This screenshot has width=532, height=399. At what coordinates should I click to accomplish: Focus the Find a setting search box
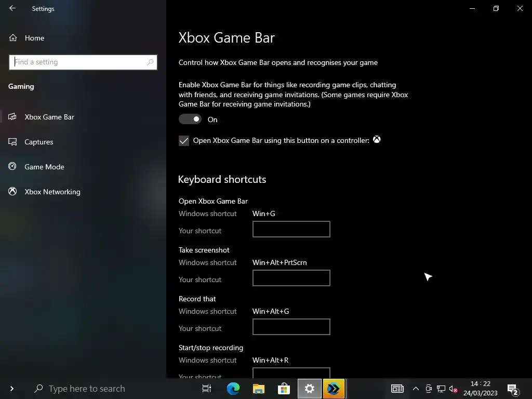(83, 62)
